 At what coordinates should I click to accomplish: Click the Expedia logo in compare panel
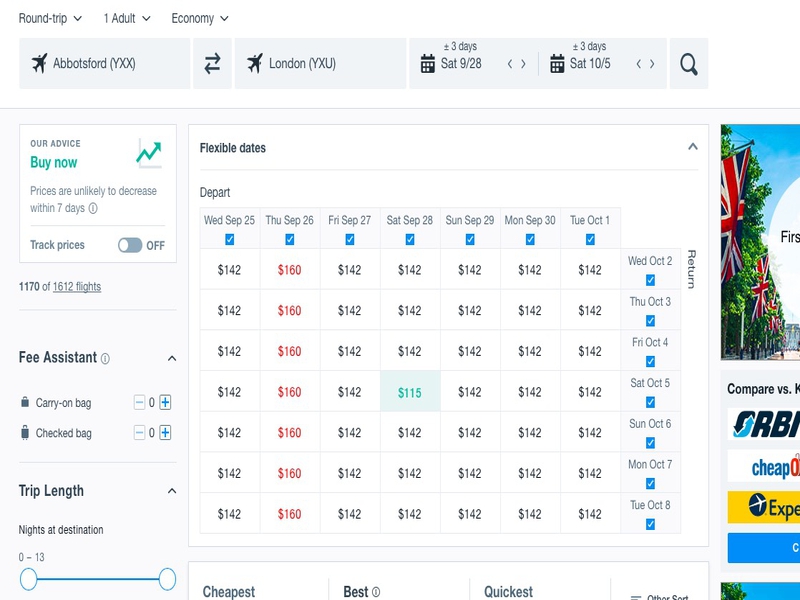(x=764, y=507)
